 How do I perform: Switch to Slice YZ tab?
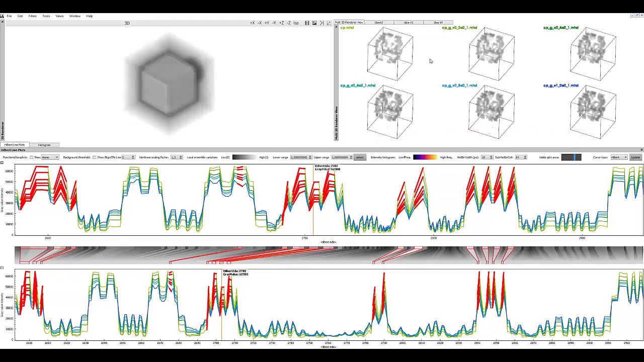409,23
